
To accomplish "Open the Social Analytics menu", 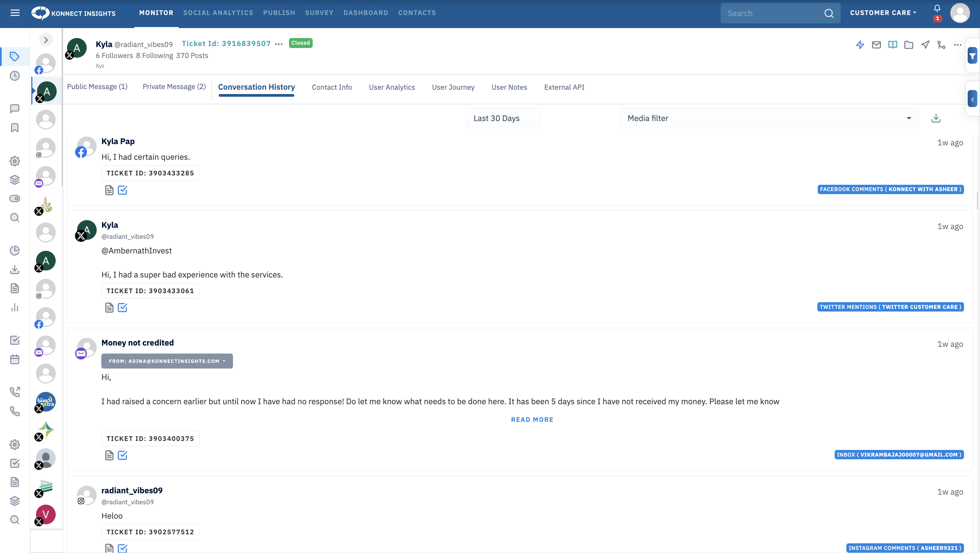I will (218, 13).
